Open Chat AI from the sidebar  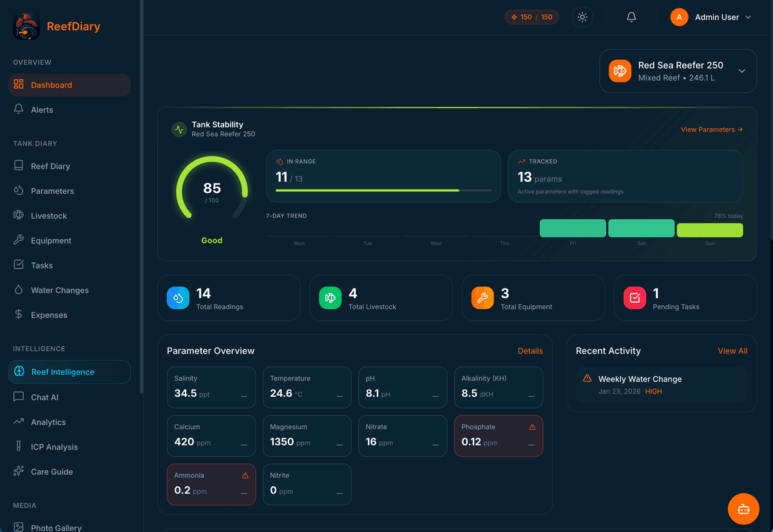click(44, 397)
